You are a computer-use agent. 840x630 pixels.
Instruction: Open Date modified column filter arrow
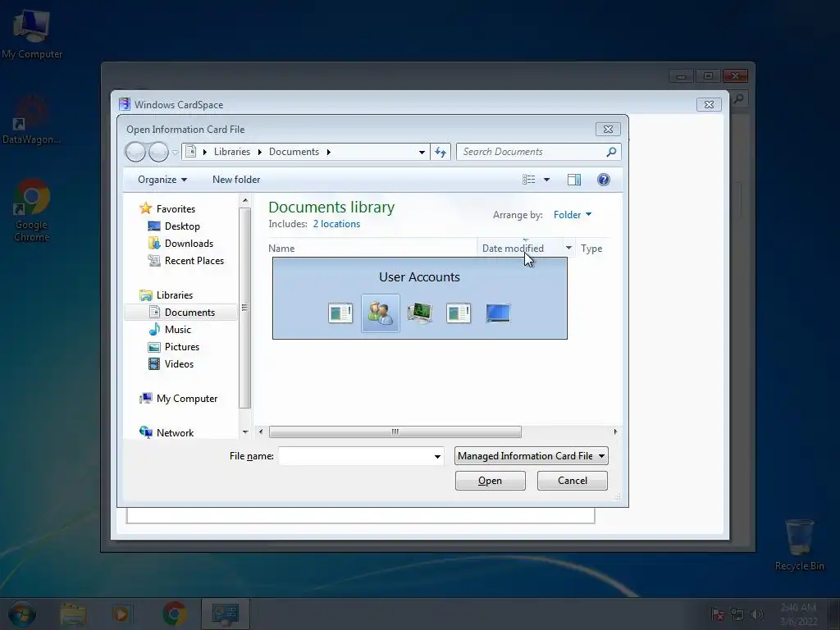coord(569,248)
